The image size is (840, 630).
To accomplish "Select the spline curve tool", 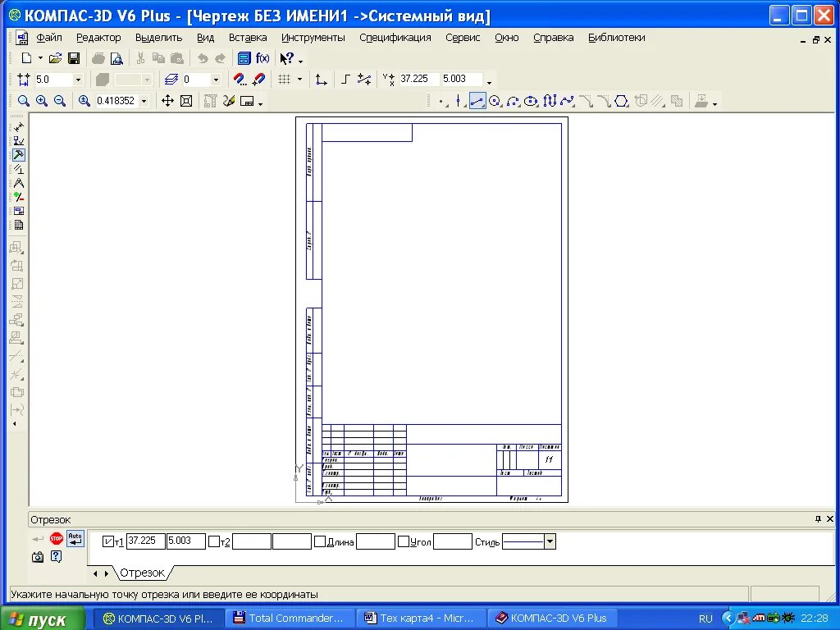I will [x=568, y=101].
